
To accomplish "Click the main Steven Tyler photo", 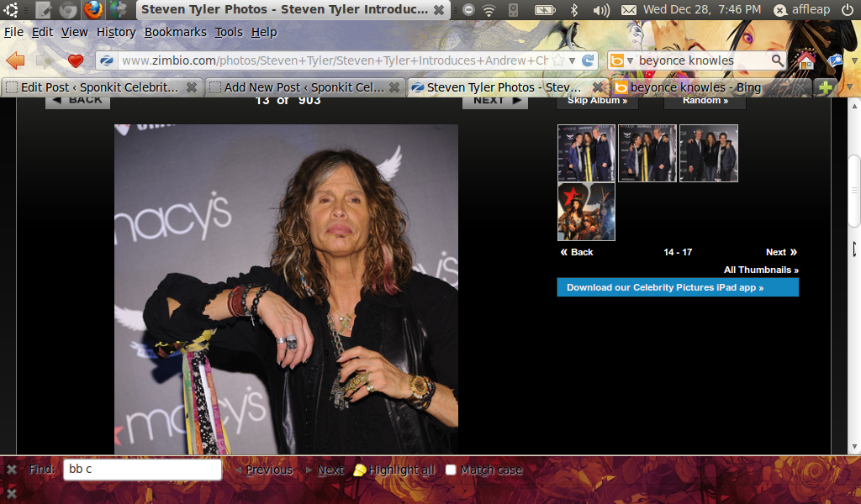I will click(286, 289).
